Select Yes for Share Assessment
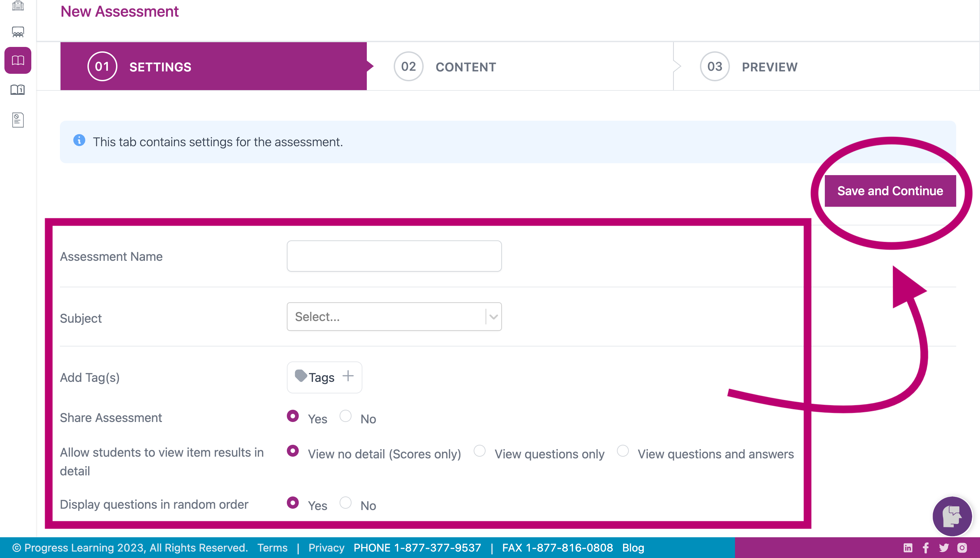This screenshot has height=558, width=980. click(x=293, y=416)
